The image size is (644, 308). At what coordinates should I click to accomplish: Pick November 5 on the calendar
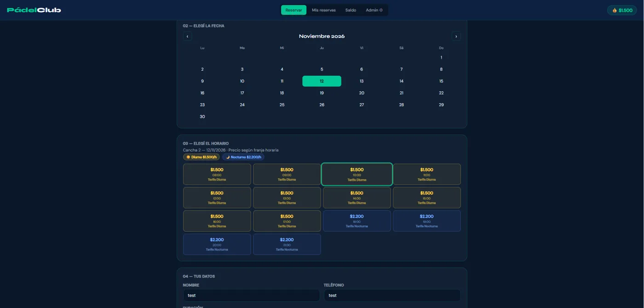tap(322, 70)
